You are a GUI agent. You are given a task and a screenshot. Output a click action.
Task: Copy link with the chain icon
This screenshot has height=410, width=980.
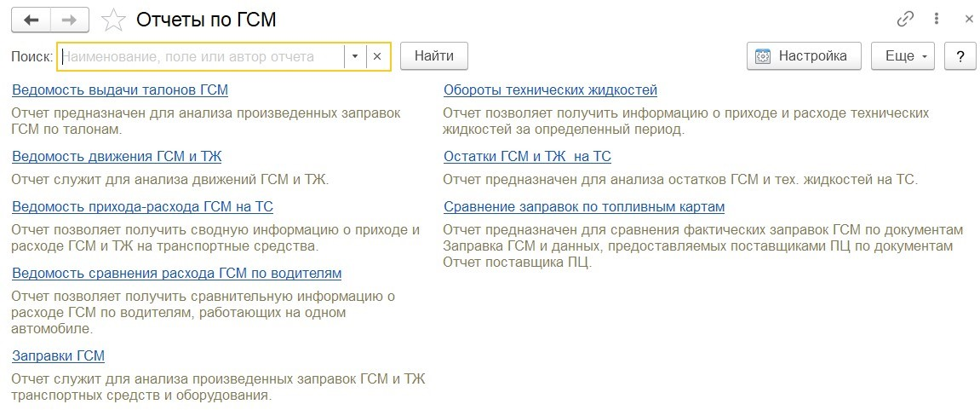click(x=905, y=20)
